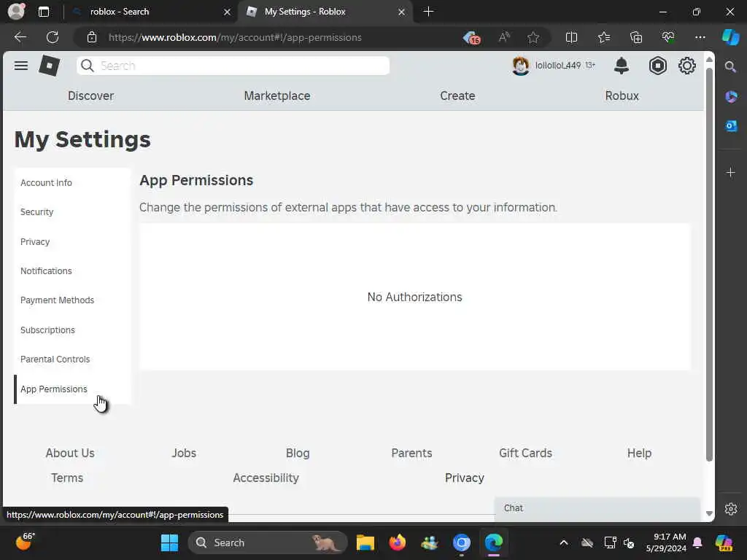Select the My Settings - Roblox tab

[x=325, y=12]
